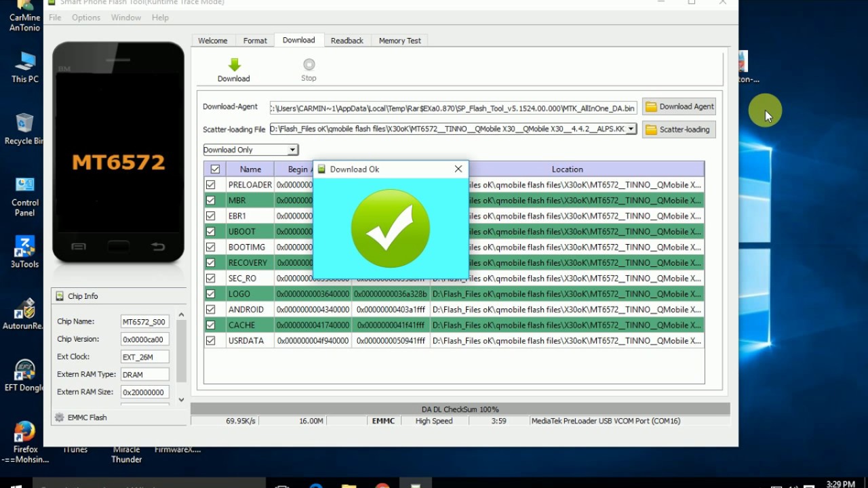Viewport: 868px width, 488px height.
Task: Uncheck the ANDROID partition checkbox
Action: pos(211,310)
